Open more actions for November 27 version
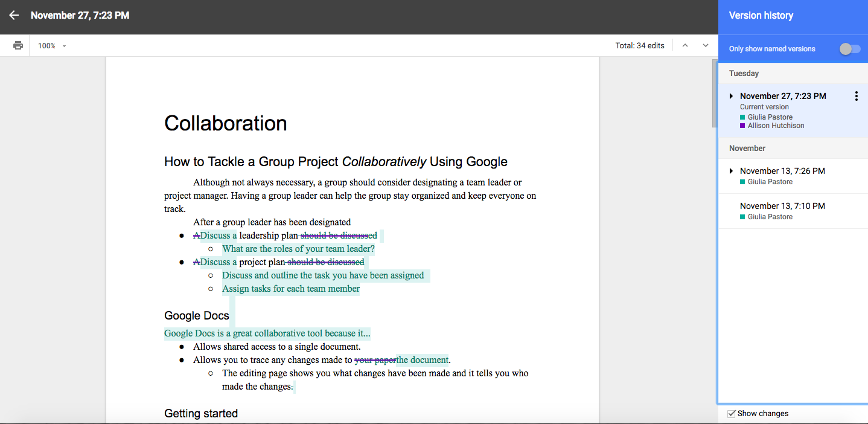 pyautogui.click(x=856, y=96)
